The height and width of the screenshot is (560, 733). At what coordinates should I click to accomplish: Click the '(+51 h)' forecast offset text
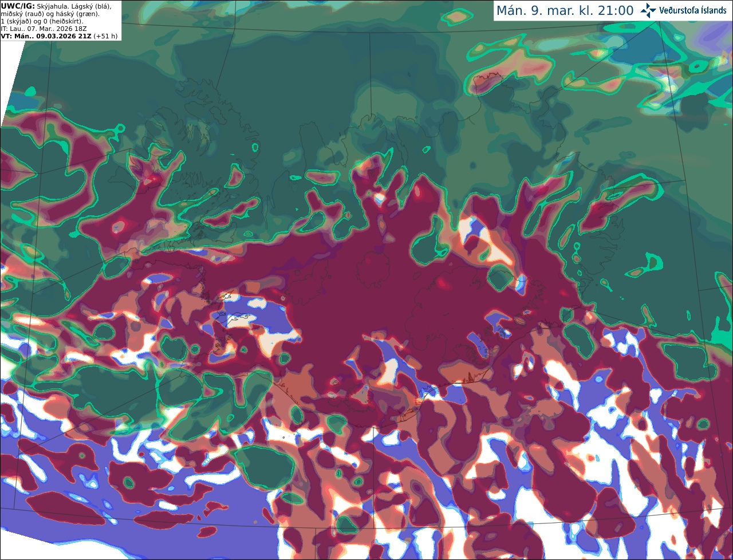107,36
